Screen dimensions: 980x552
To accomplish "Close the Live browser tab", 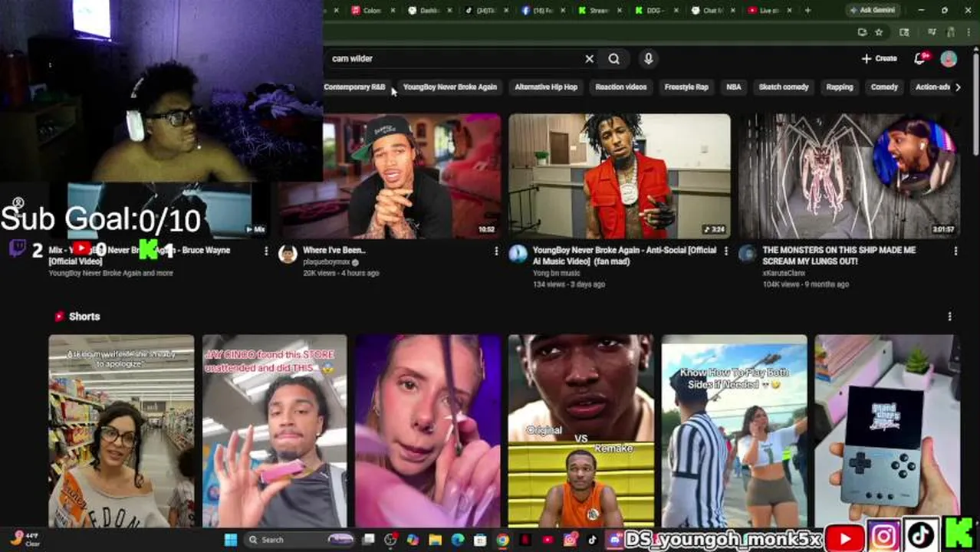I will (790, 10).
